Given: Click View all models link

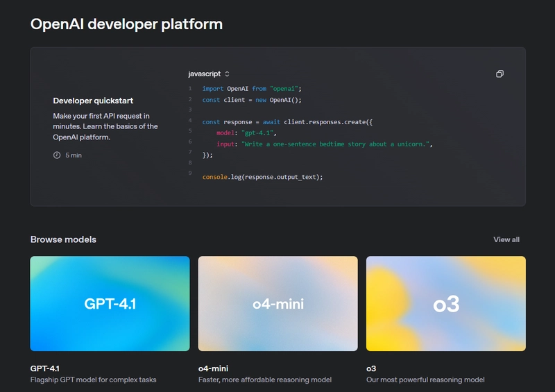Looking at the screenshot, I should (506, 240).
